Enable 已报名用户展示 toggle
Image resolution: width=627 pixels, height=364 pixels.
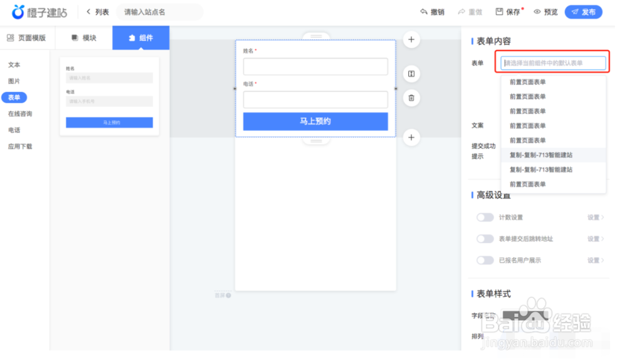pos(486,260)
